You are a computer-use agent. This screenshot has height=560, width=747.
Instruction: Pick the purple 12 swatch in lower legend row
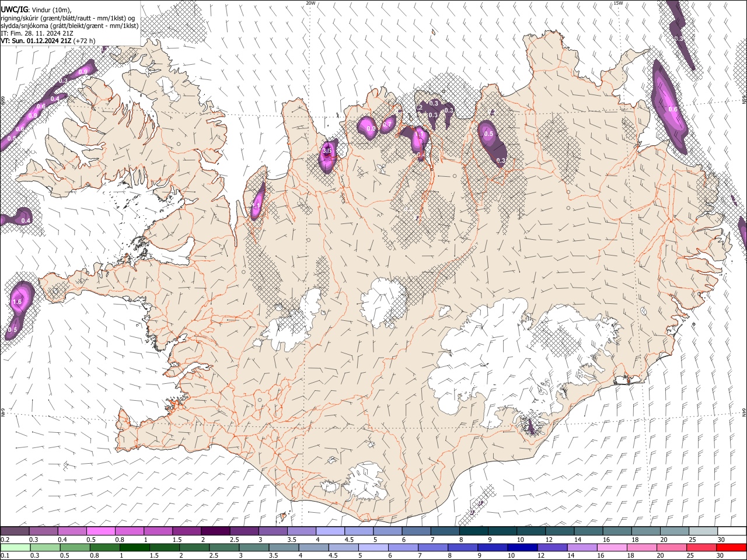tap(552, 547)
